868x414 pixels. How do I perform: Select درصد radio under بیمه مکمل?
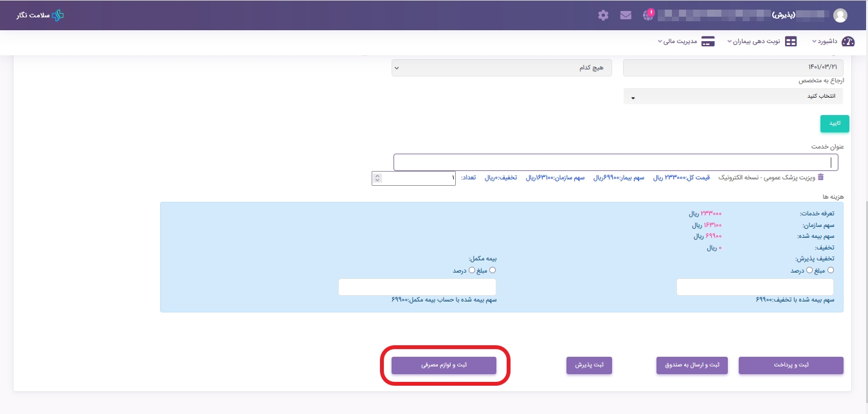(472, 271)
